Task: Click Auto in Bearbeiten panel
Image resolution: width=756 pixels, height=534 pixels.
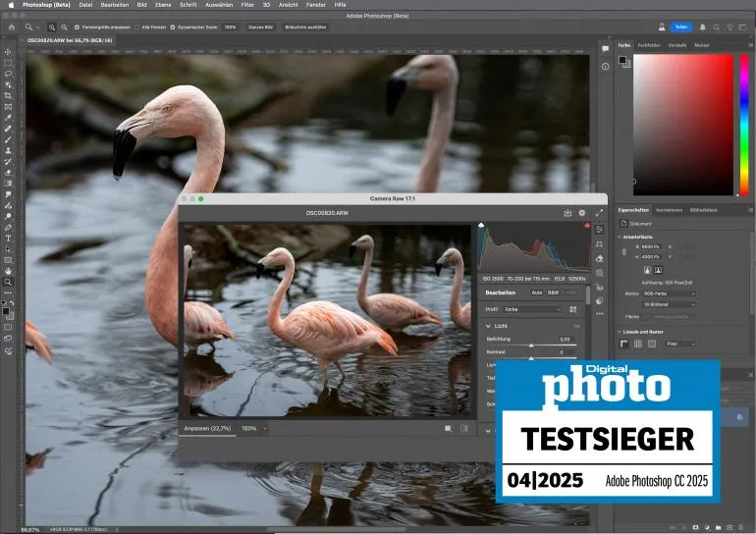Action: click(x=536, y=294)
